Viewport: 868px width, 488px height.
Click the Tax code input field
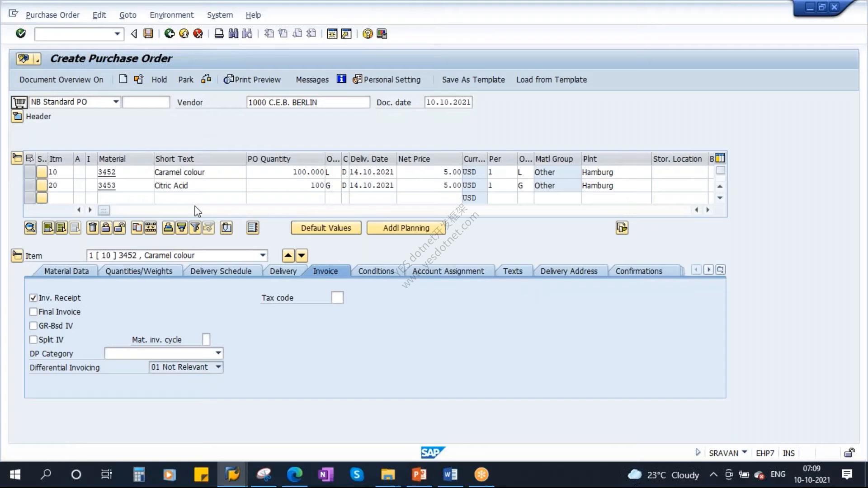(337, 298)
